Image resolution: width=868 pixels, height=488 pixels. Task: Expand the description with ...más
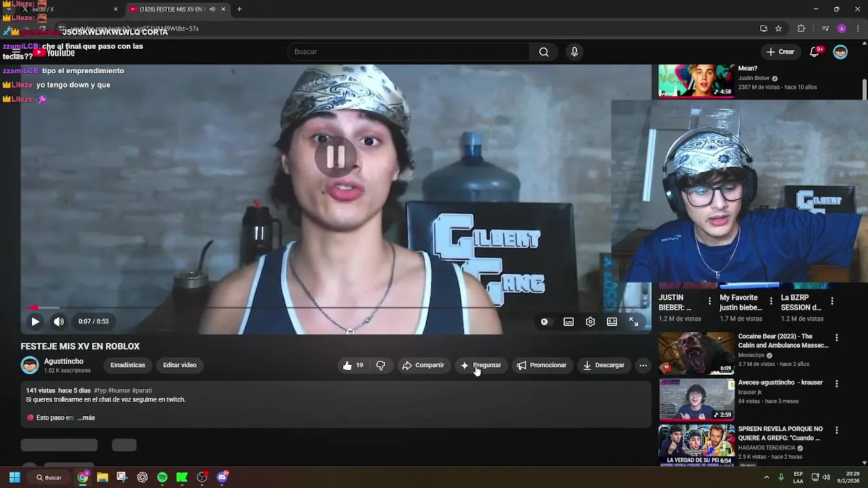coord(86,418)
